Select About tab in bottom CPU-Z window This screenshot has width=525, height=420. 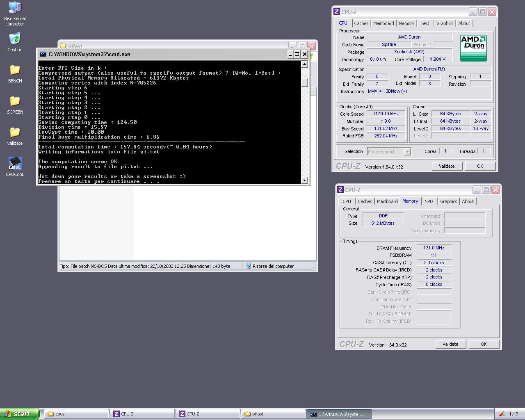point(468,201)
